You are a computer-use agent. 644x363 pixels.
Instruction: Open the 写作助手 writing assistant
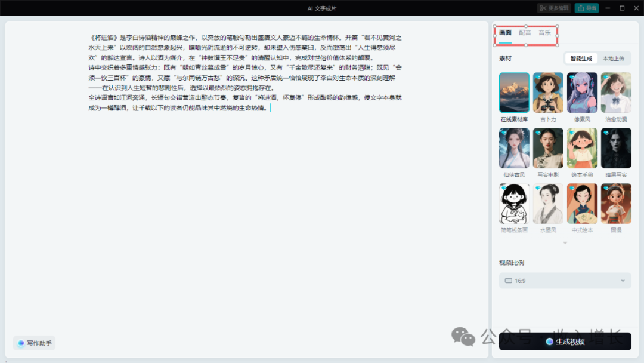coord(33,343)
